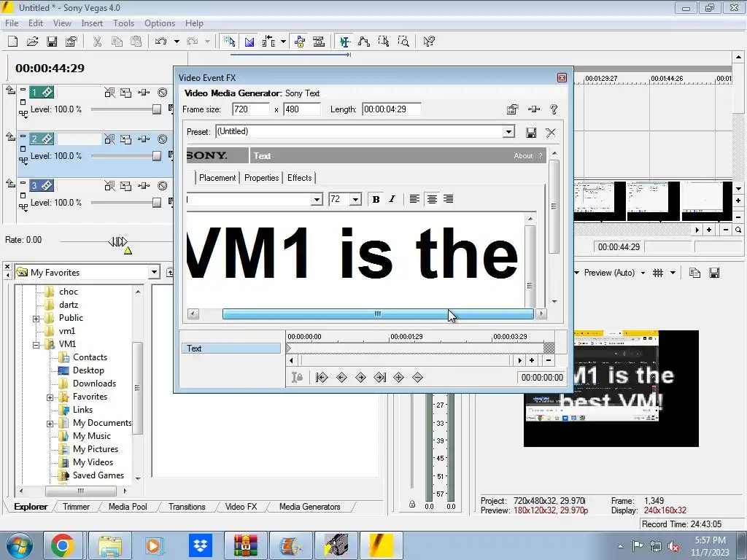This screenshot has width=747, height=560.
Task: Click the Length field in Video Event FX
Action: [391, 109]
